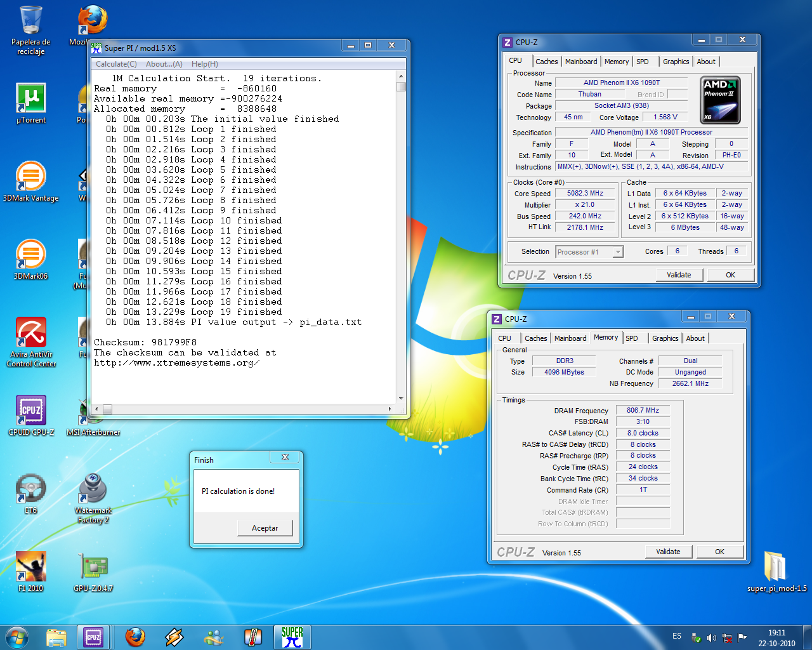Open Action Center flag tray icon
812x650 pixels.
click(x=742, y=638)
